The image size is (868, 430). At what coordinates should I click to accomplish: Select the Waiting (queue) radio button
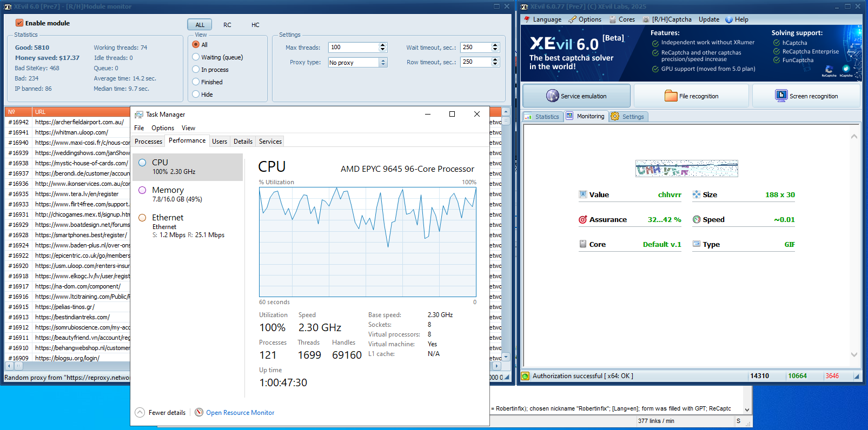click(x=196, y=57)
